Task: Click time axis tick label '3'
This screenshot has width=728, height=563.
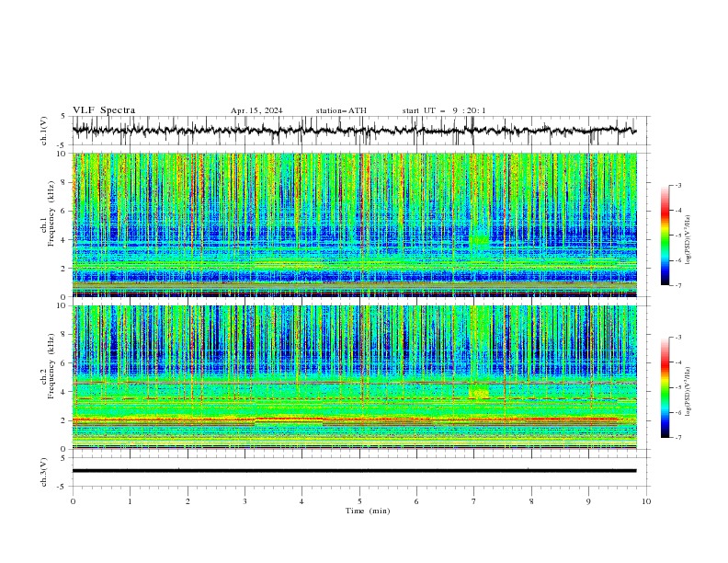Action: click(x=245, y=501)
